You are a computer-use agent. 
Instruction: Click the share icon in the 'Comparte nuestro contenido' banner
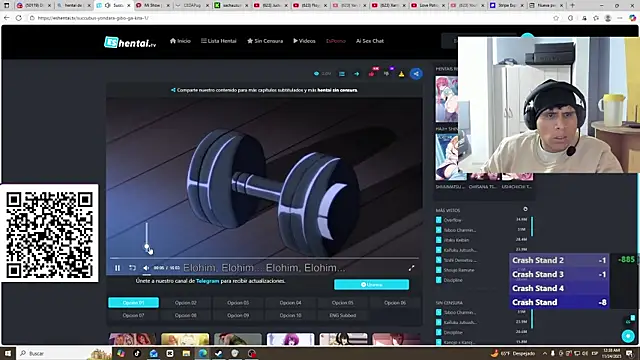coord(173,90)
